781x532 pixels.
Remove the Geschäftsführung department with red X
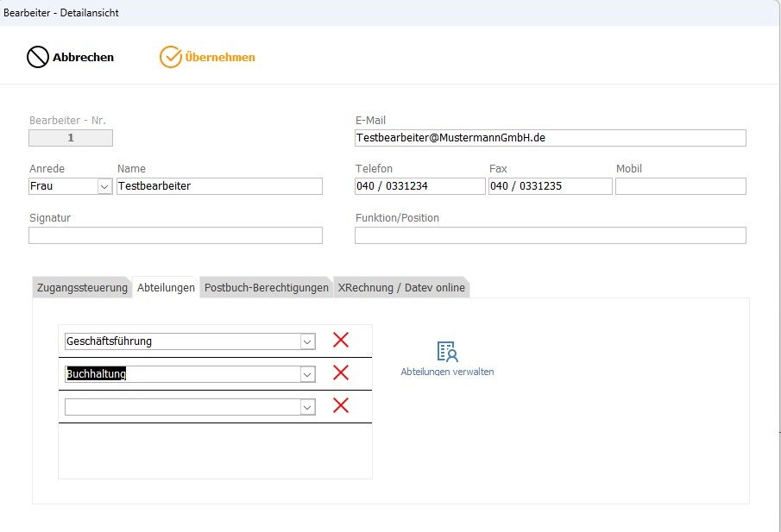click(341, 340)
